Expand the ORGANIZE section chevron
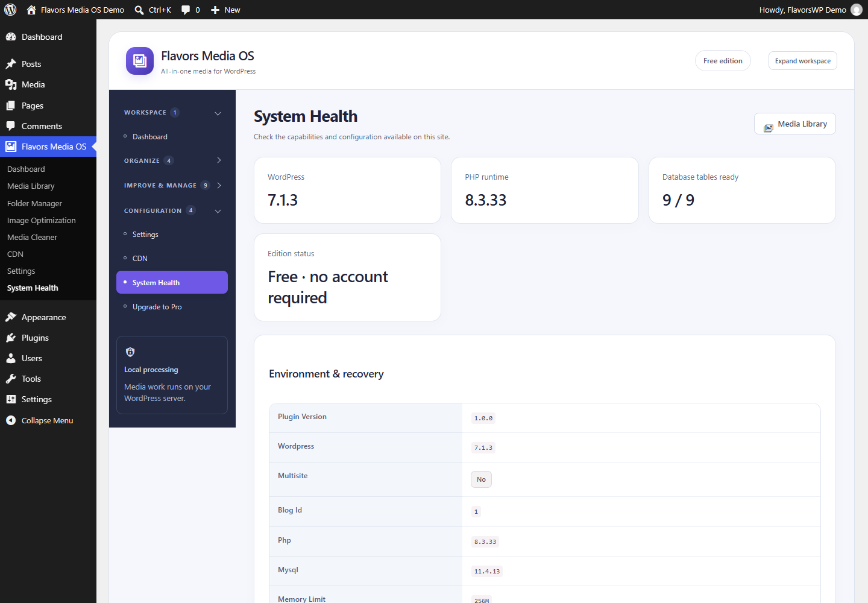The width and height of the screenshot is (868, 603). click(x=219, y=160)
